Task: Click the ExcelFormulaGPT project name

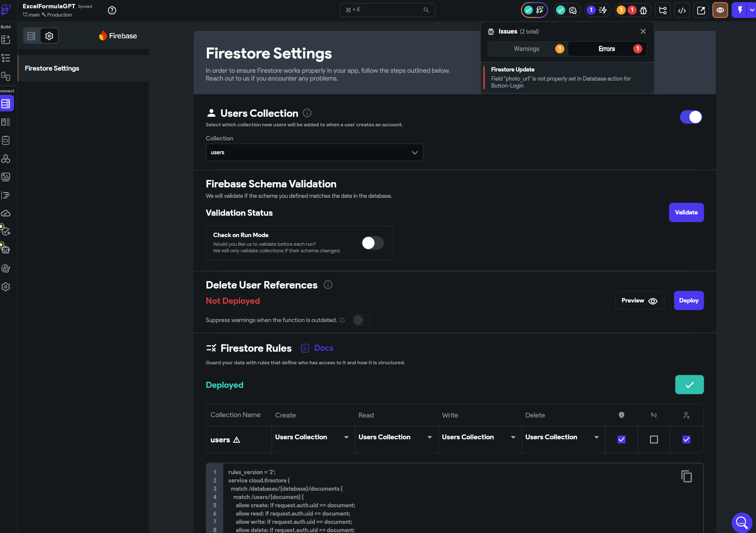Action: click(x=49, y=6)
